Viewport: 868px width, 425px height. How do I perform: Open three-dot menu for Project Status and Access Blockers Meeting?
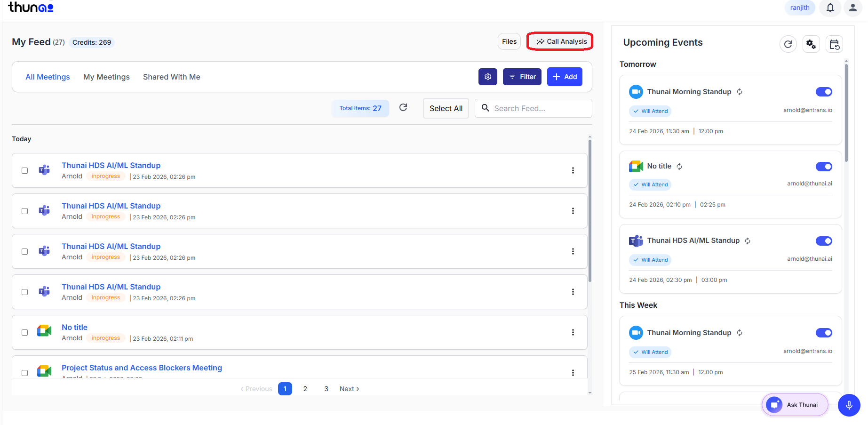tap(573, 373)
